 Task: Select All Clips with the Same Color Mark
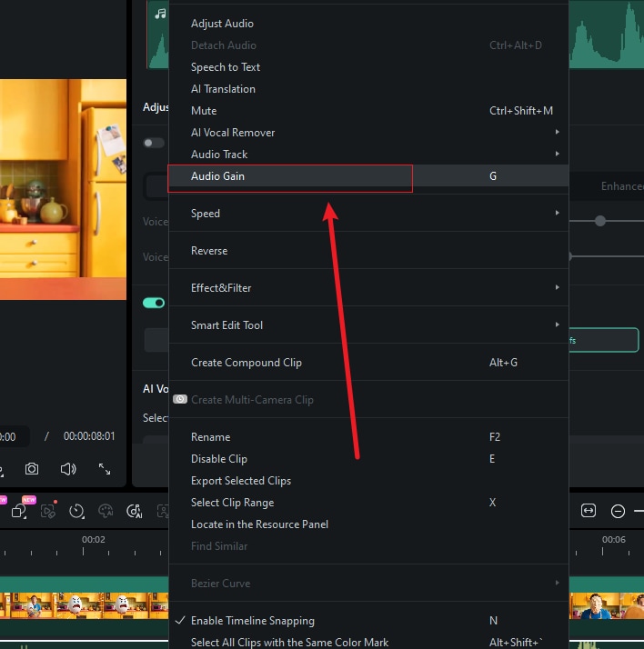pyautogui.click(x=368, y=642)
